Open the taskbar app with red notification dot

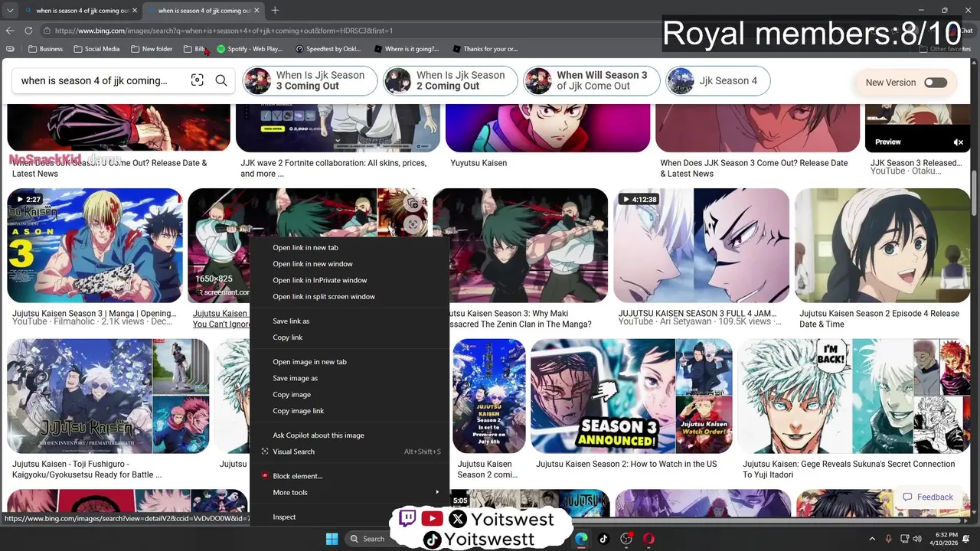(x=626, y=539)
